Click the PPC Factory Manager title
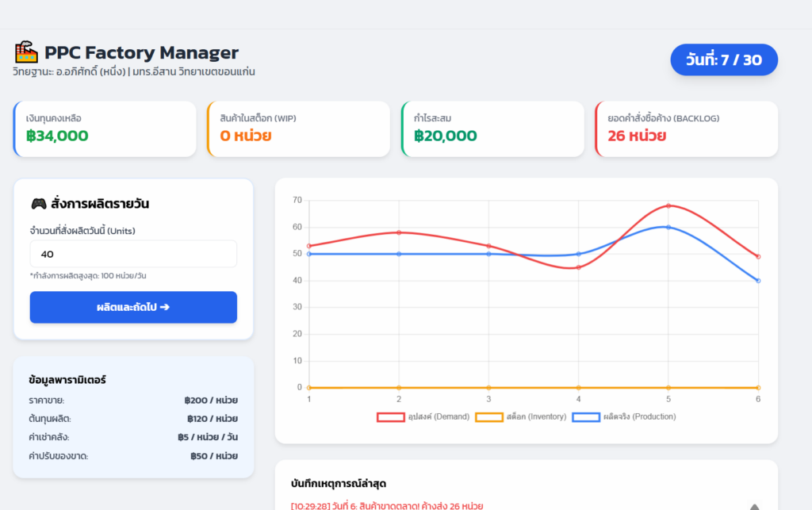This screenshot has width=812, height=510. pyautogui.click(x=141, y=53)
